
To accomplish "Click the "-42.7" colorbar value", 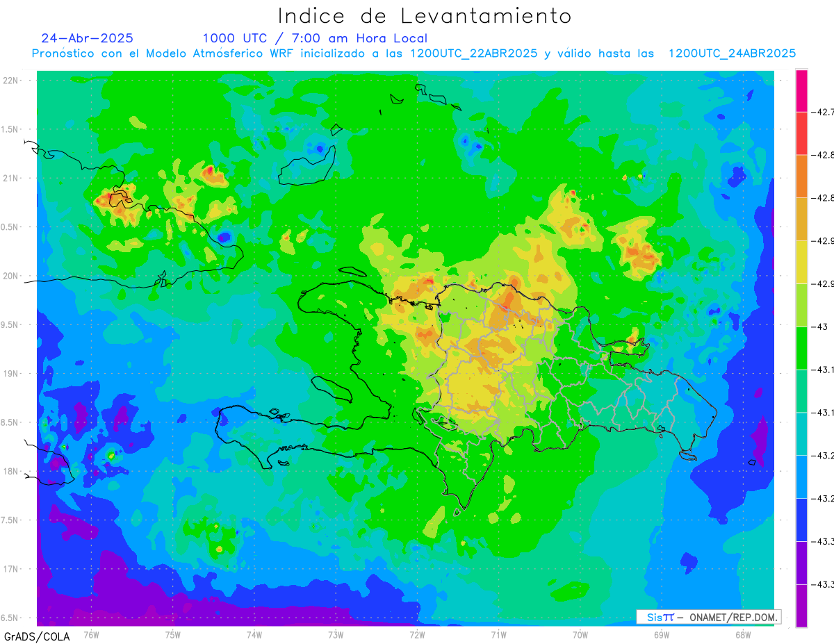I will click(824, 111).
